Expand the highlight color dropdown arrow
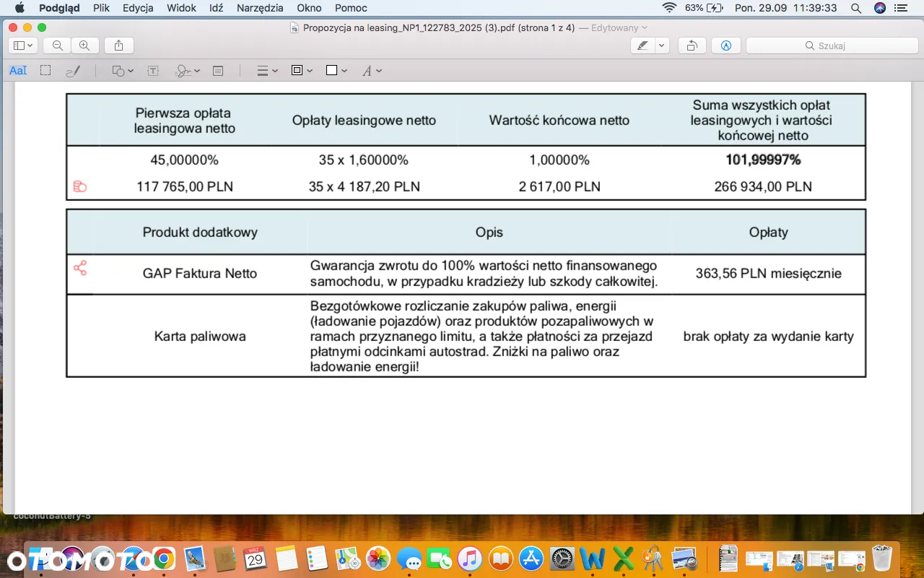924x578 pixels. pyautogui.click(x=662, y=46)
